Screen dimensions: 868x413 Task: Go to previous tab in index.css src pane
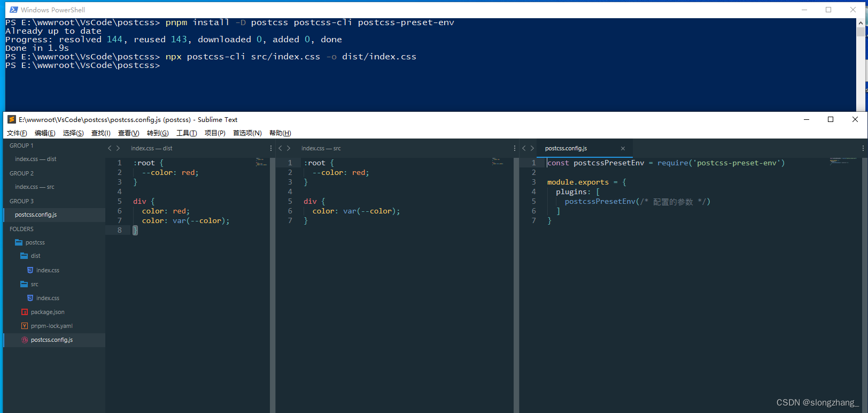[x=280, y=148]
